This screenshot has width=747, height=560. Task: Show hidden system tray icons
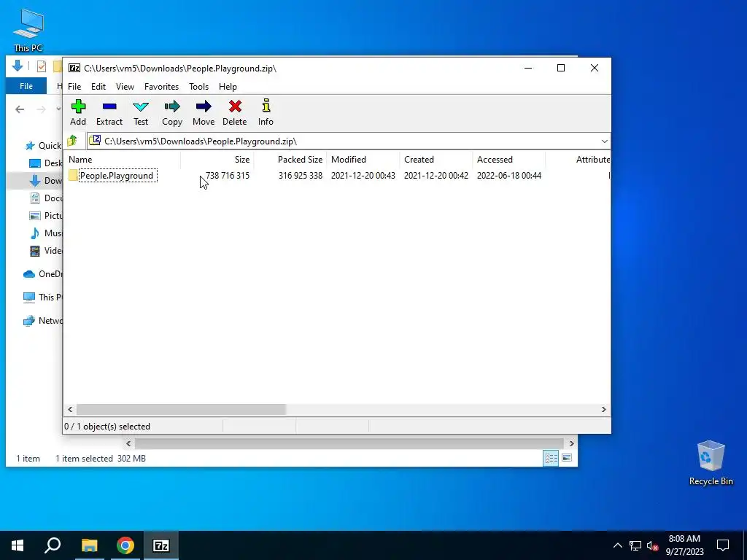(x=617, y=545)
